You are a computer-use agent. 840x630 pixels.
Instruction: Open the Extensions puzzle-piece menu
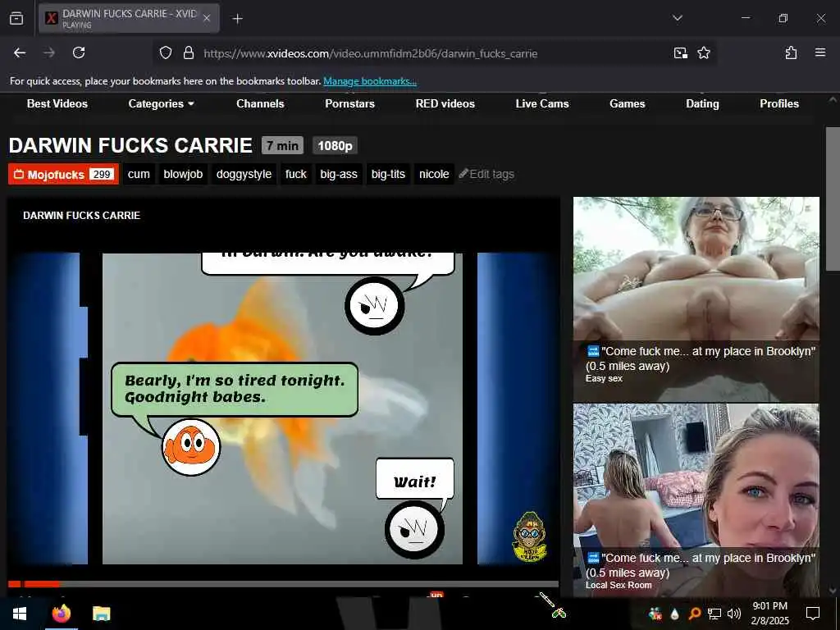[791, 52]
